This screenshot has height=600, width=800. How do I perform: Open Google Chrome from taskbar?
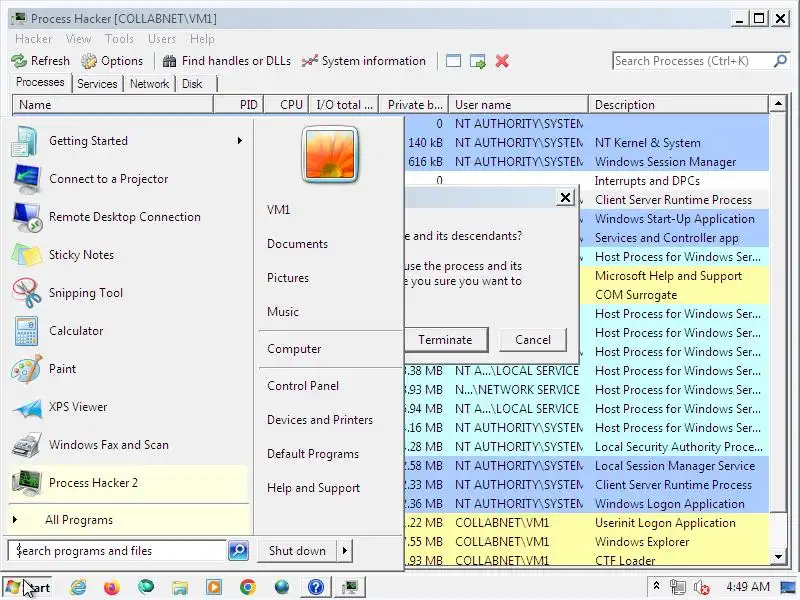pyautogui.click(x=247, y=587)
